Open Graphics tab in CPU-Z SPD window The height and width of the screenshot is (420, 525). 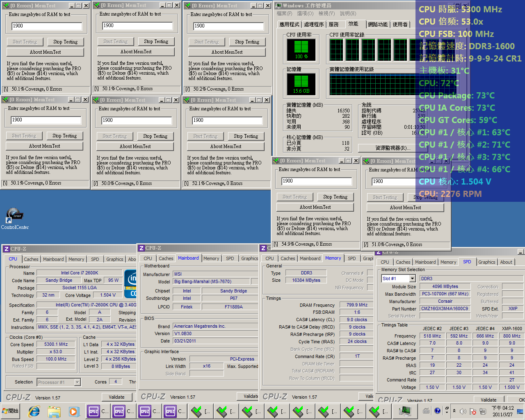coord(487,262)
